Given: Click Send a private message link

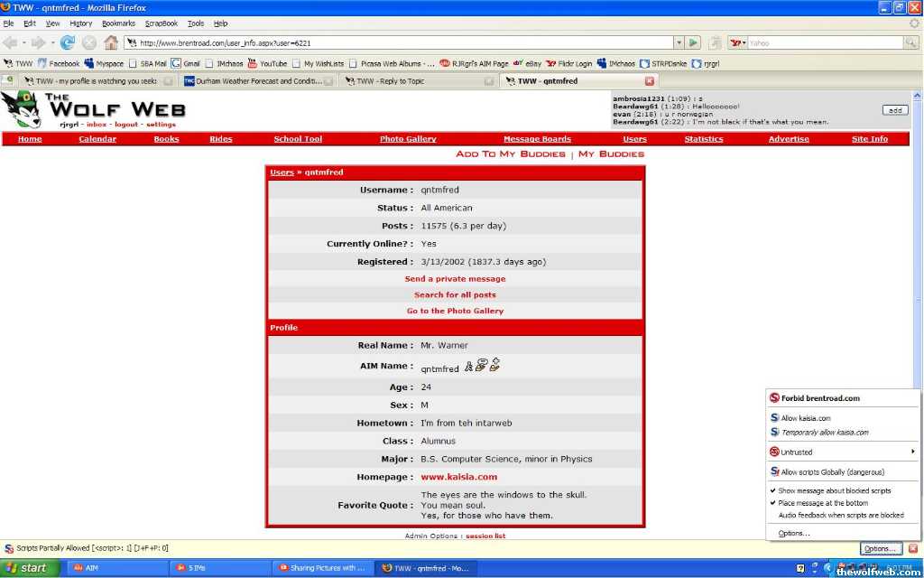Looking at the screenshot, I should 455,279.
